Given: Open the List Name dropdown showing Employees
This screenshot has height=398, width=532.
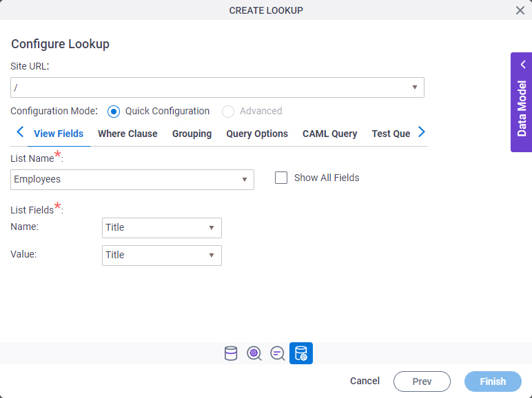Looking at the screenshot, I should [132, 180].
